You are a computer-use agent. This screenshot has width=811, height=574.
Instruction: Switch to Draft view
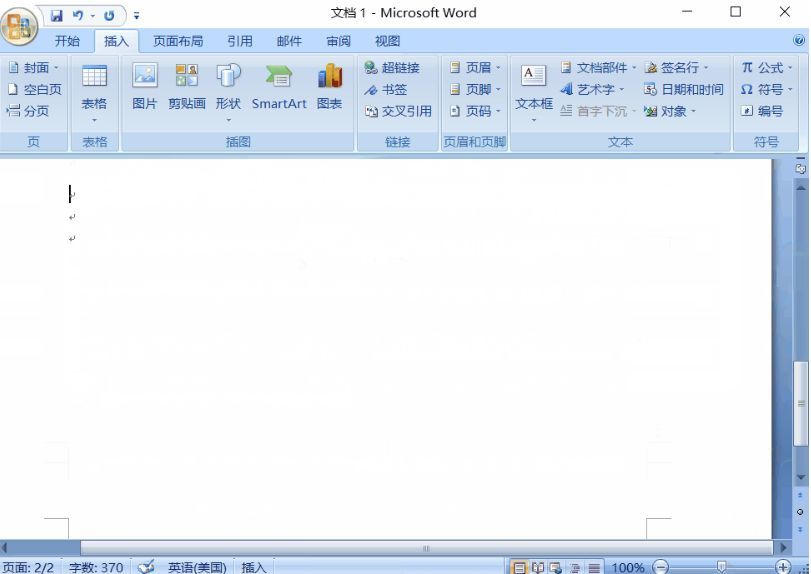click(594, 568)
